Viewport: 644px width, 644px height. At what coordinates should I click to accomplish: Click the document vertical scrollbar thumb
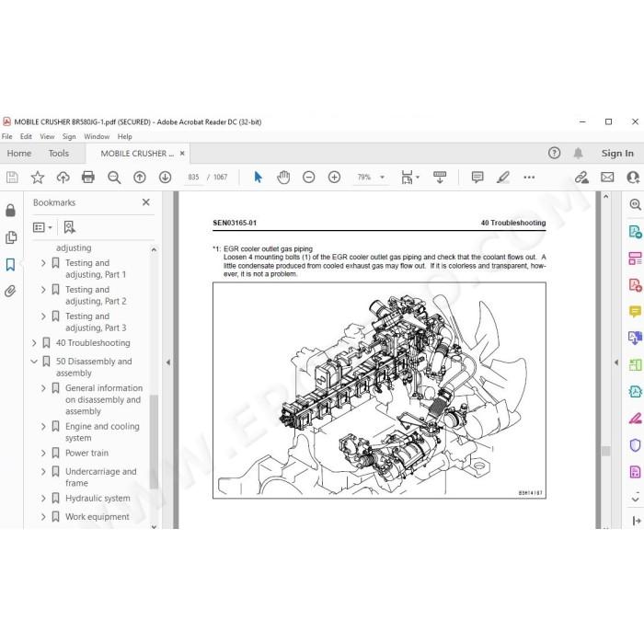tap(605, 451)
